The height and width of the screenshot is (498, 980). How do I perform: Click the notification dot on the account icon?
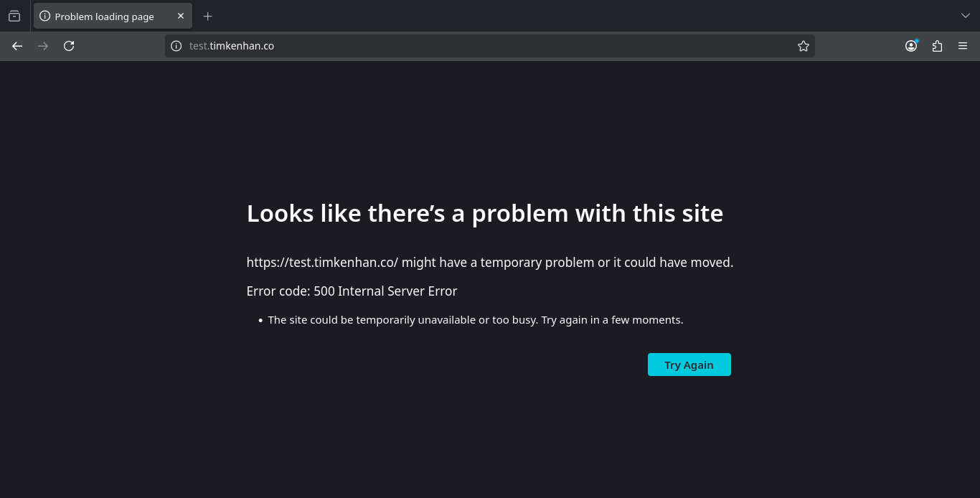pos(916,40)
